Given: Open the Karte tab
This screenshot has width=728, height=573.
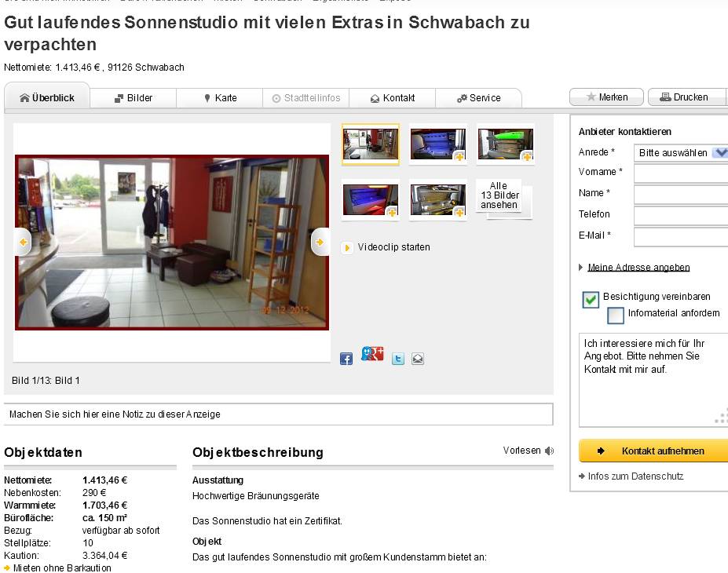Looking at the screenshot, I should 220,98.
